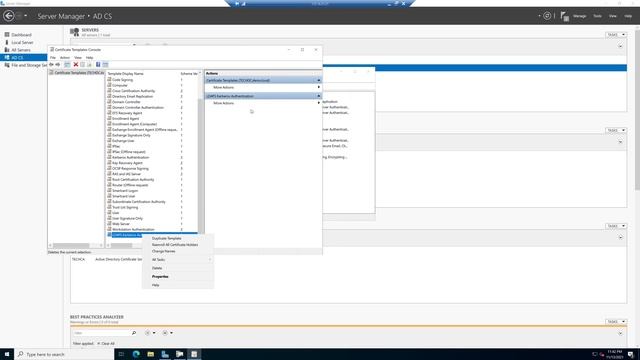The width and height of the screenshot is (640, 360).
Task: Open the Manage menu in Server Manager
Action: pos(579,16)
